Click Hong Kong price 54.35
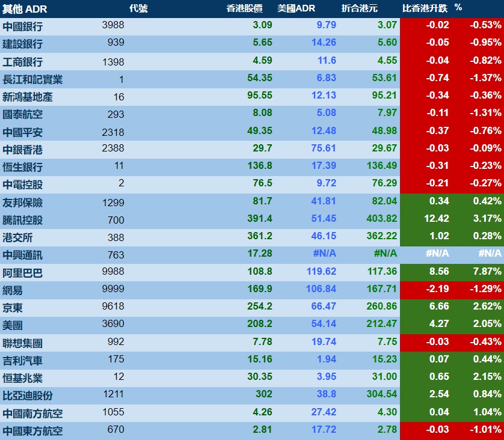This screenshot has width=504, height=440. click(x=260, y=78)
